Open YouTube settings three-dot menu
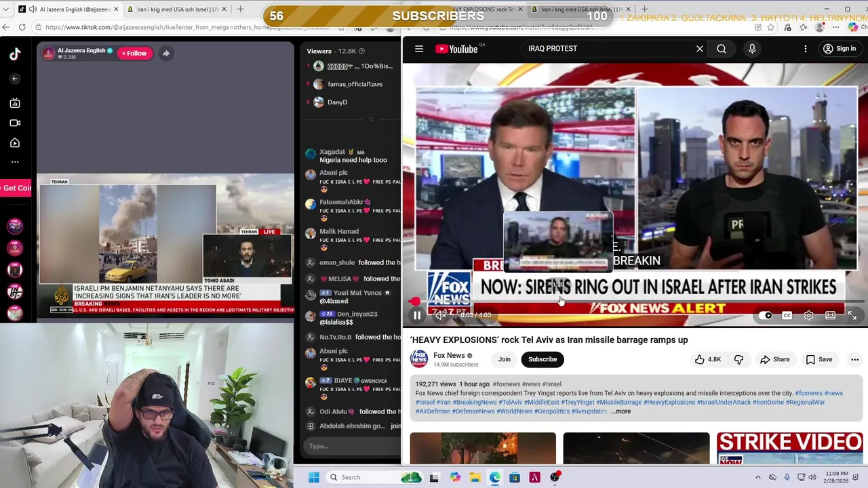Image resolution: width=868 pixels, height=488 pixels. point(806,49)
